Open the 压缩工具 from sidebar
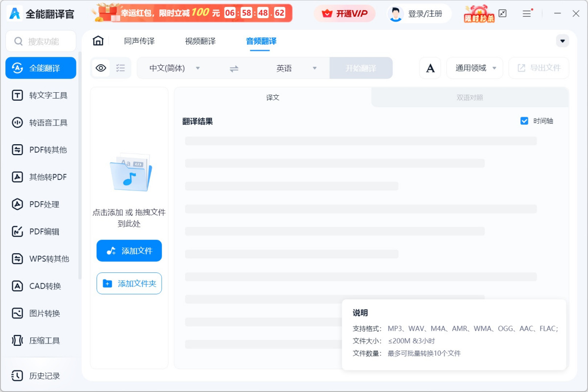The width and height of the screenshot is (588, 392). [x=41, y=340]
